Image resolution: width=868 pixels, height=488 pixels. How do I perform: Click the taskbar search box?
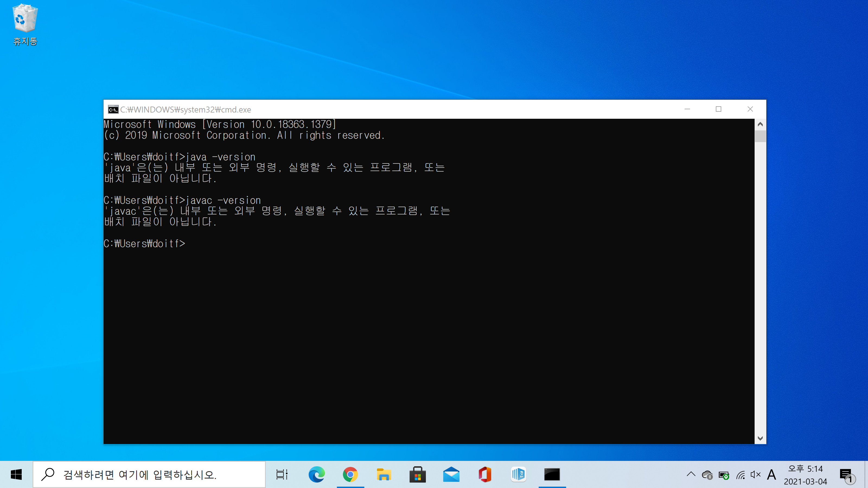pyautogui.click(x=149, y=474)
